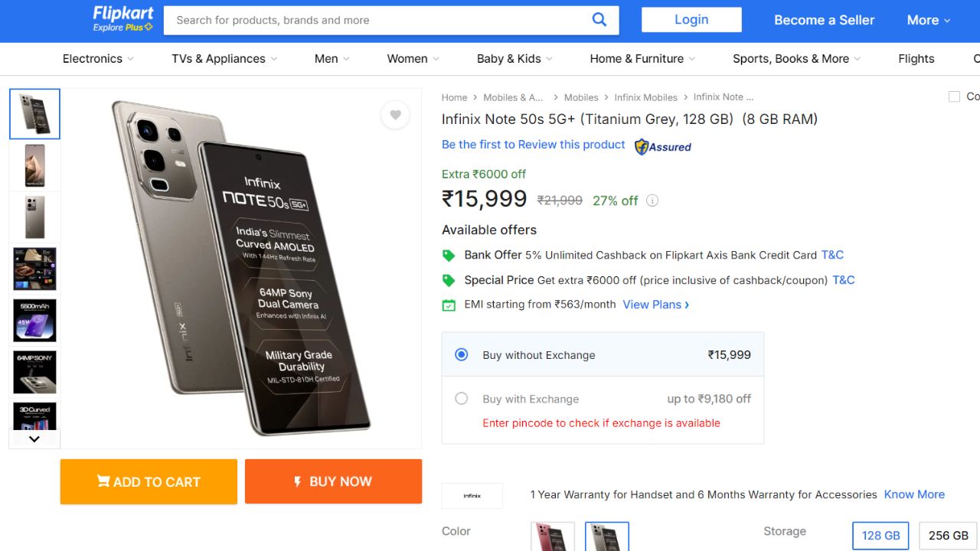
Task: Click the search magnifier icon
Action: 599,20
